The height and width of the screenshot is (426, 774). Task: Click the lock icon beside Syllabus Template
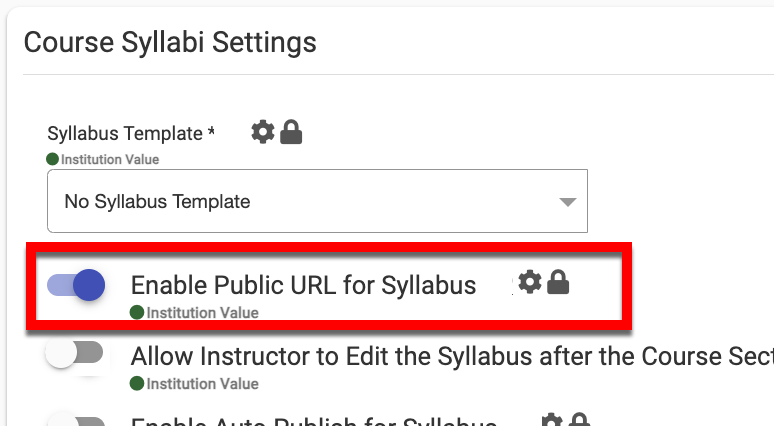click(291, 132)
